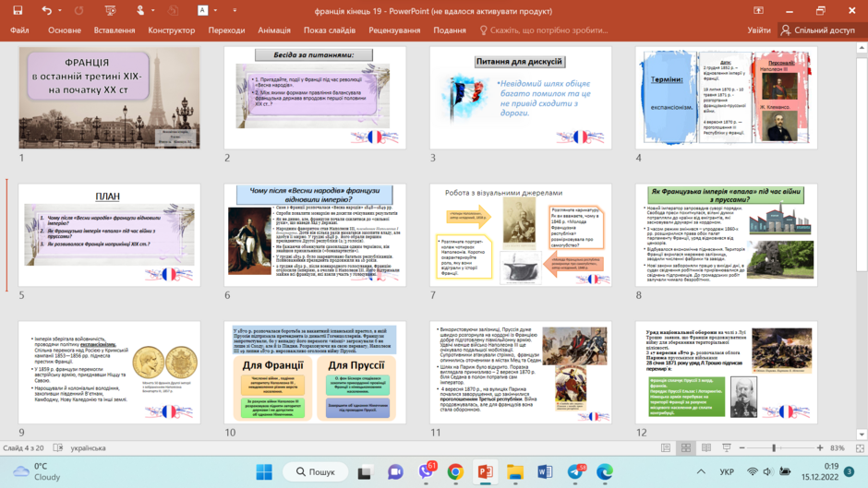Switch to Reading view icon
Viewport: 868px width, 488px height.
click(x=706, y=447)
